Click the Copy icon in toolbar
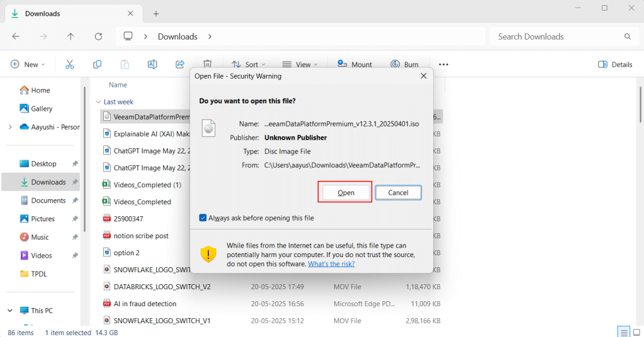This screenshot has height=337, width=644. tap(97, 64)
